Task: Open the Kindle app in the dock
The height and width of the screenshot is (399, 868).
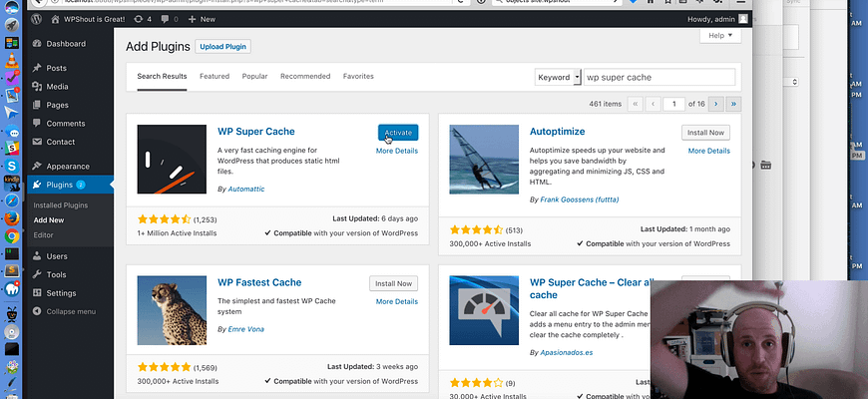Action: [12, 184]
